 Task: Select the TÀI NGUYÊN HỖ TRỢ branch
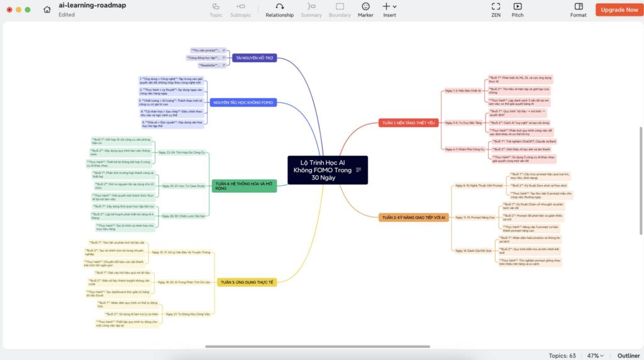(254, 58)
